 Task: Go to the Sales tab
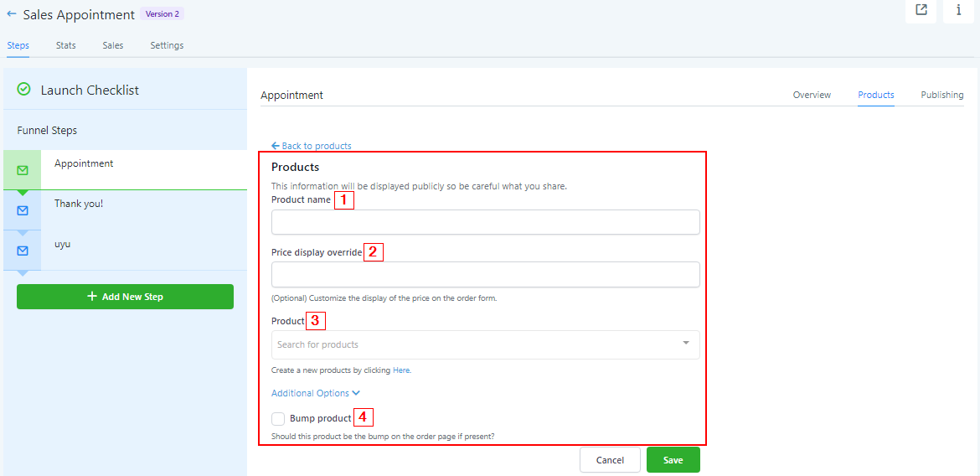[113, 45]
